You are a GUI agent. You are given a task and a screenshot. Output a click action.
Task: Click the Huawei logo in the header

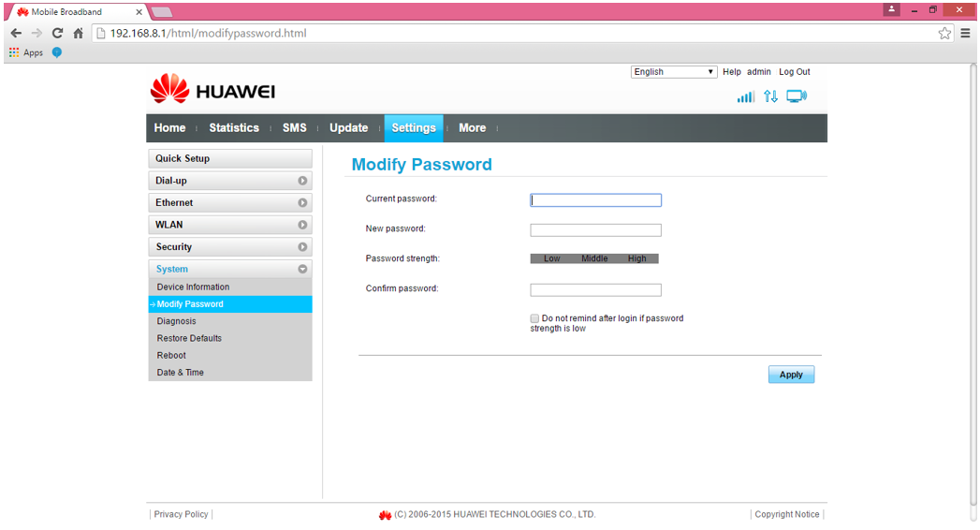[212, 91]
